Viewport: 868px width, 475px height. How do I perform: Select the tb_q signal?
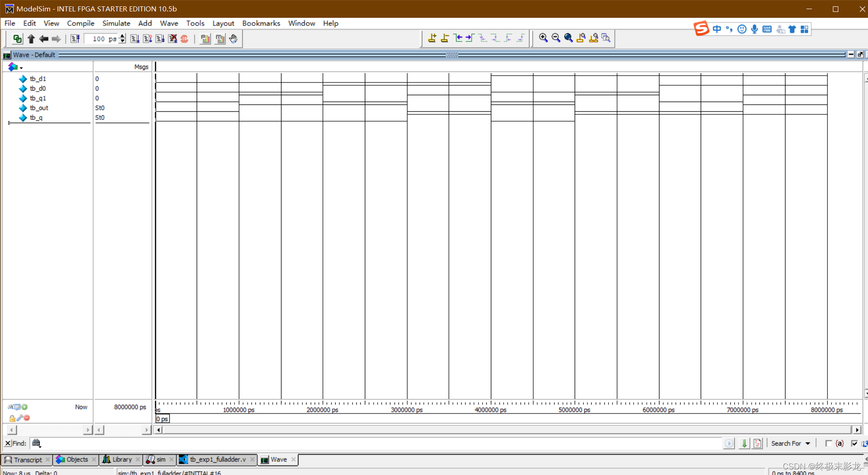[36, 118]
